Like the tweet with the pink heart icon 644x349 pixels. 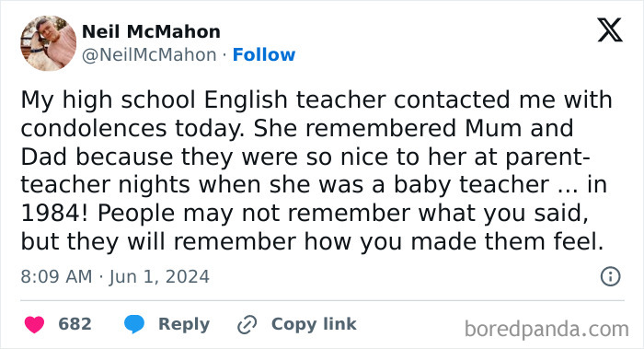click(x=35, y=324)
